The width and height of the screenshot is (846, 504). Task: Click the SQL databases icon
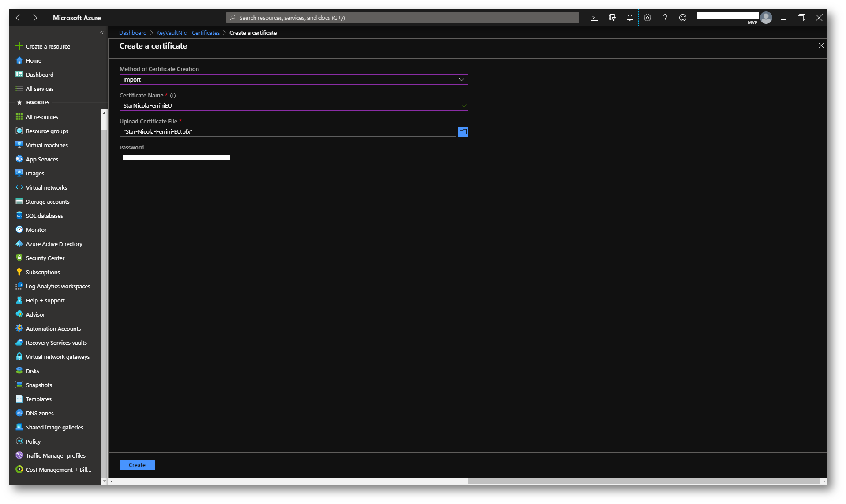pos(19,215)
